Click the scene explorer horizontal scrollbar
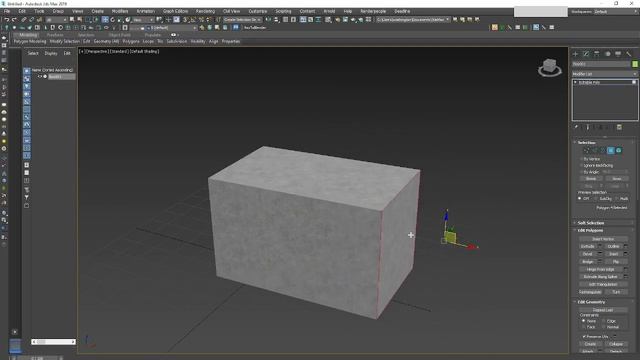 click(53, 342)
